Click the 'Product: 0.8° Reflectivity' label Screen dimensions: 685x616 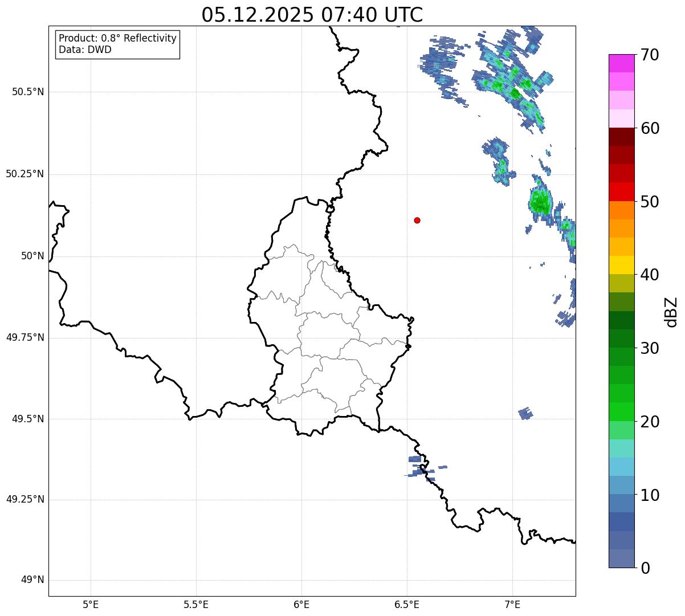point(118,38)
